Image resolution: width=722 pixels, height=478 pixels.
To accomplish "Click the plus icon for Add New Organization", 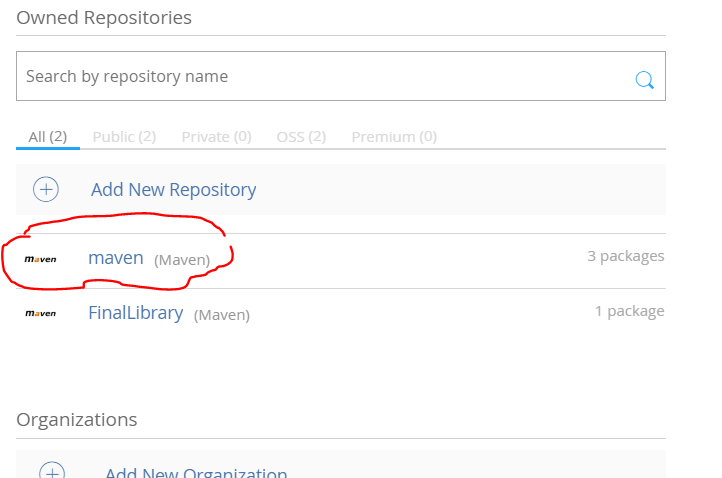I will point(52,470).
